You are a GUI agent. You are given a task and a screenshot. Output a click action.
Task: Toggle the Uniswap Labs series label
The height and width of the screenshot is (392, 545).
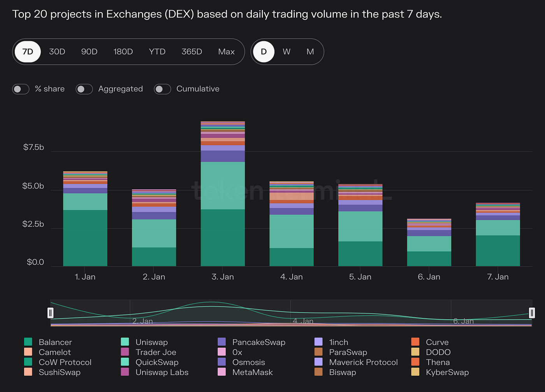pos(162,372)
